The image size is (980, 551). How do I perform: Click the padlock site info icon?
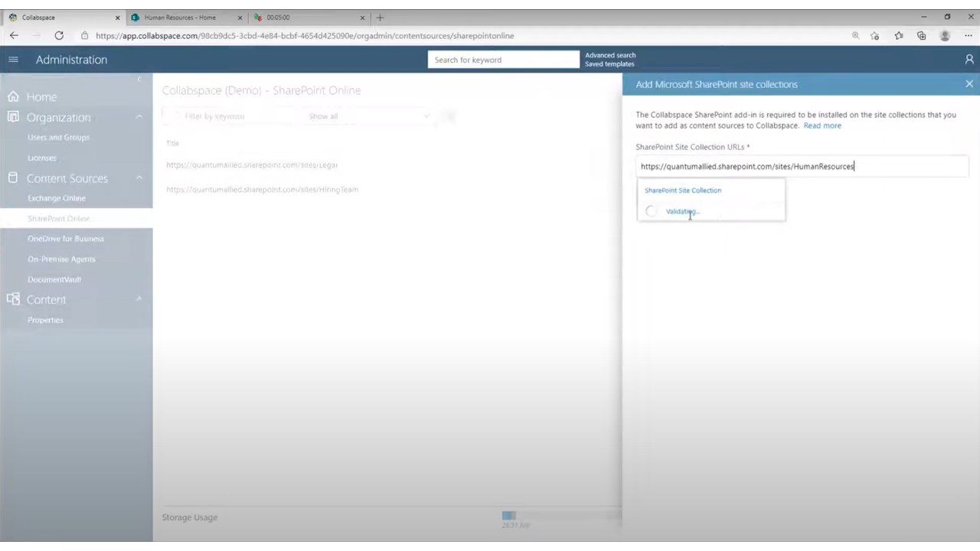(x=84, y=35)
